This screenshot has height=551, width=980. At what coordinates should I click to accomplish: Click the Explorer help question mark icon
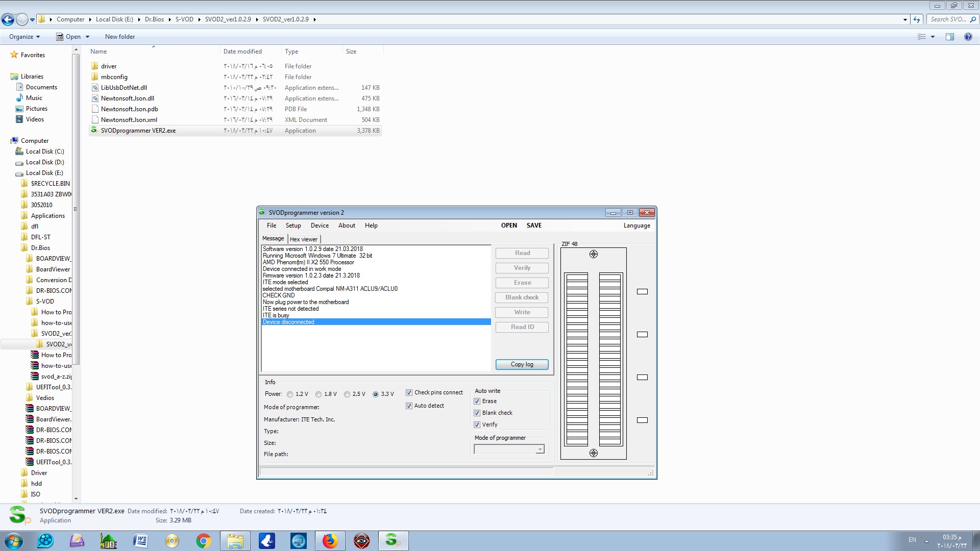(968, 37)
